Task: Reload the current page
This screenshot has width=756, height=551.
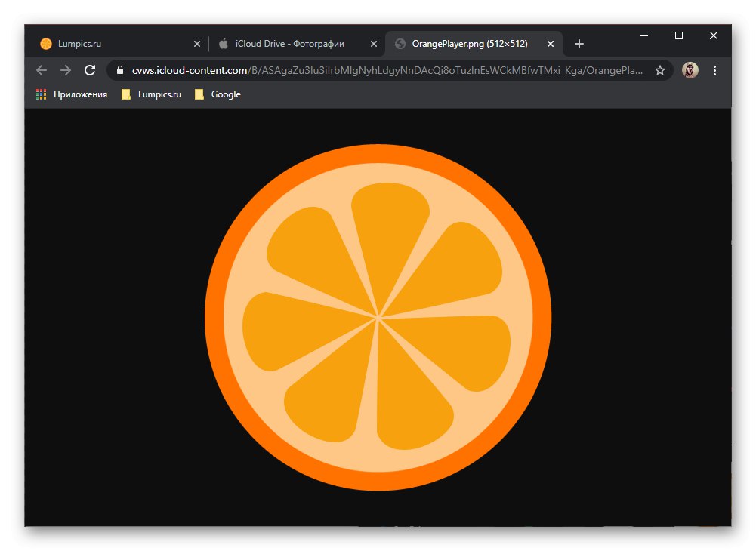Action: 90,70
